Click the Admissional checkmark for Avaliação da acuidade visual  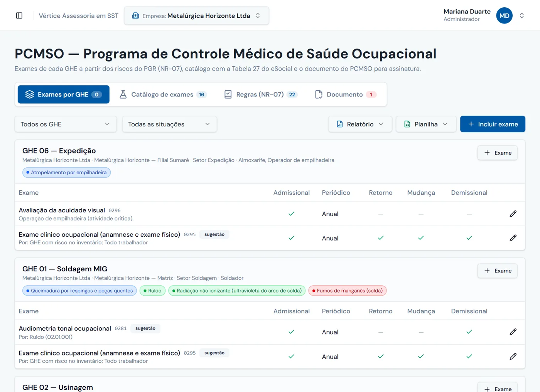(291, 214)
